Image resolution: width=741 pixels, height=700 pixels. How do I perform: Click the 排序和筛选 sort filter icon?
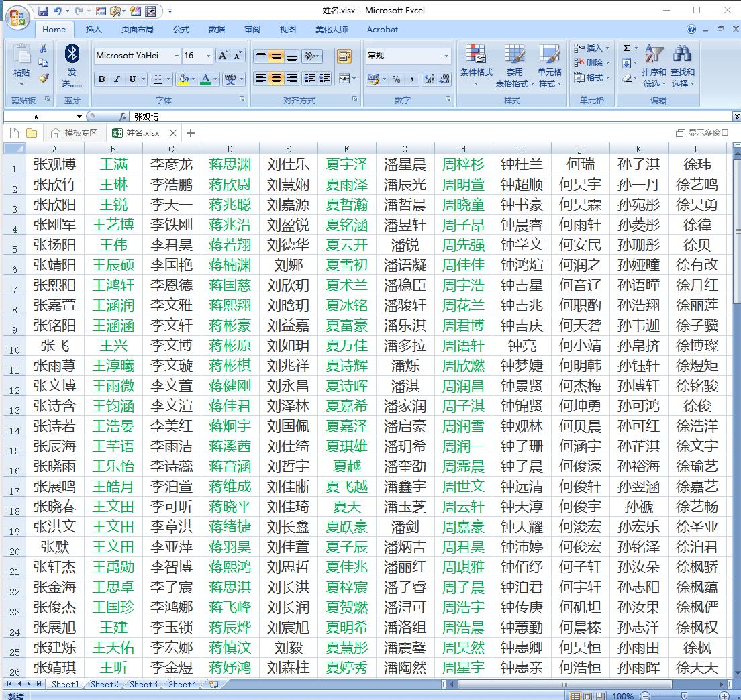tap(653, 54)
